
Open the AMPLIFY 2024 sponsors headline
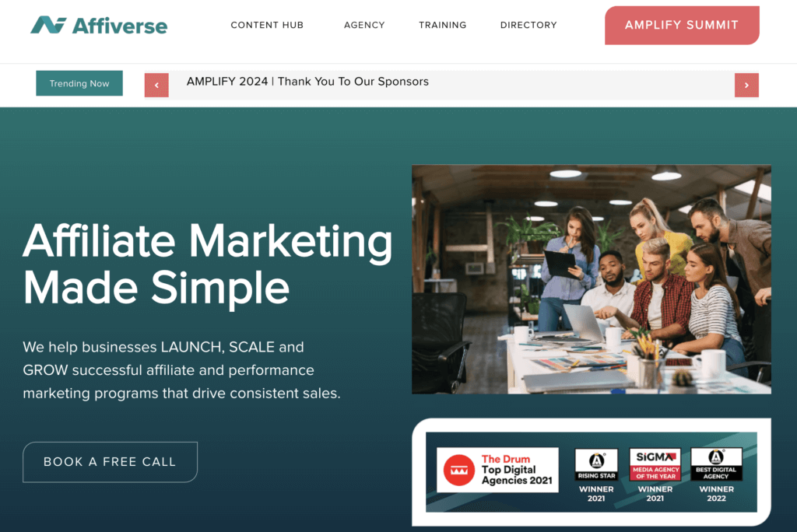(307, 82)
